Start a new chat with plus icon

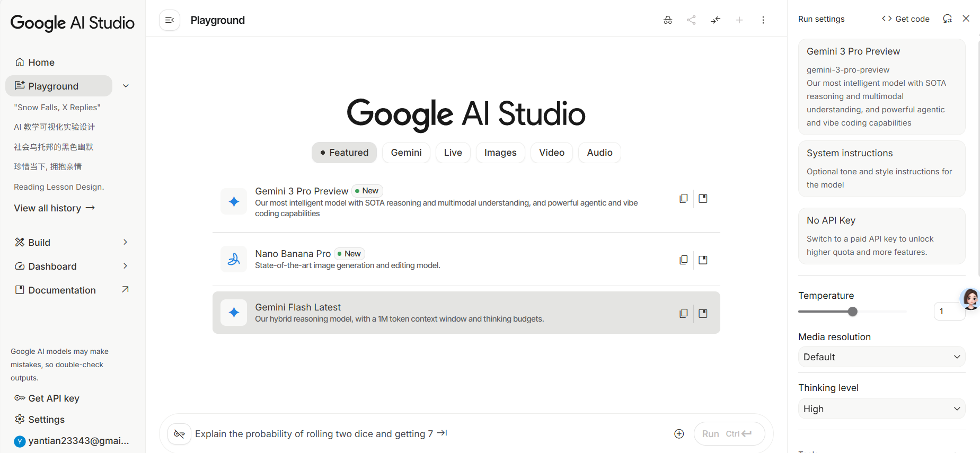click(x=739, y=20)
